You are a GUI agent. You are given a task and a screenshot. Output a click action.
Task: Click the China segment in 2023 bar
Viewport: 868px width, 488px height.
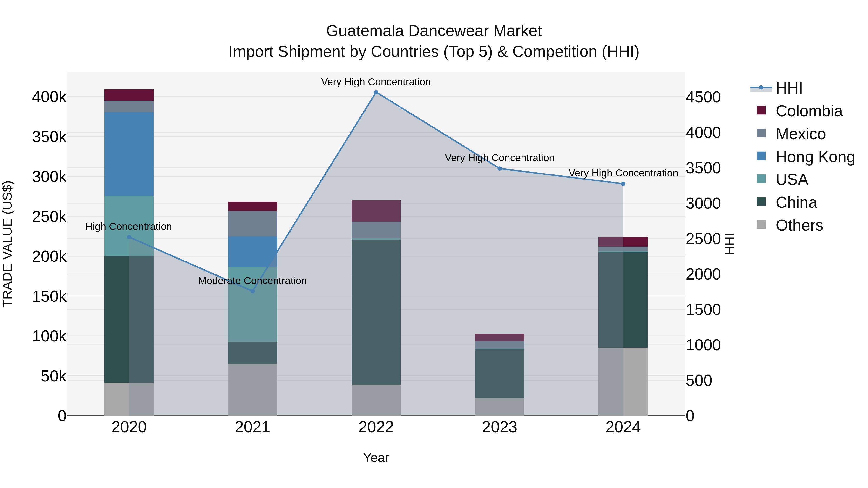(x=500, y=374)
